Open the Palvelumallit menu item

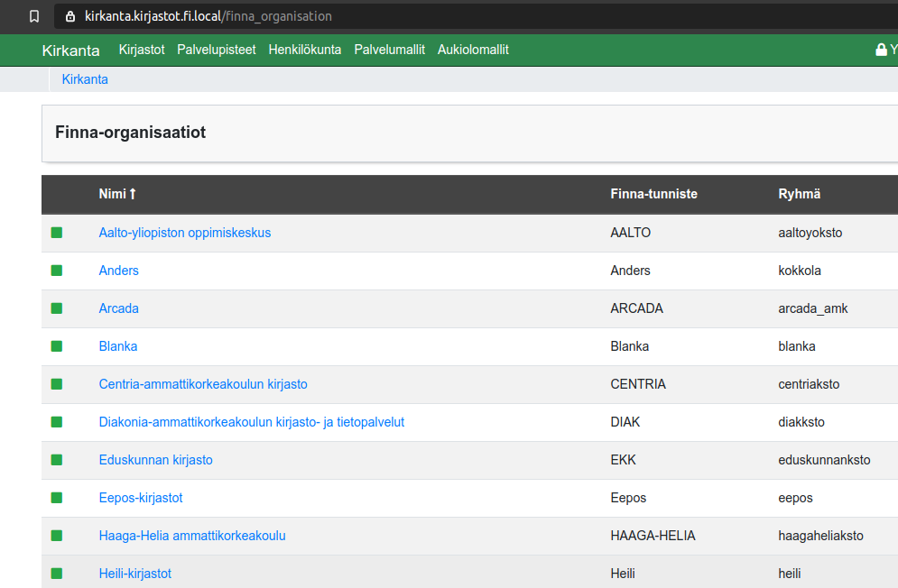click(x=390, y=50)
